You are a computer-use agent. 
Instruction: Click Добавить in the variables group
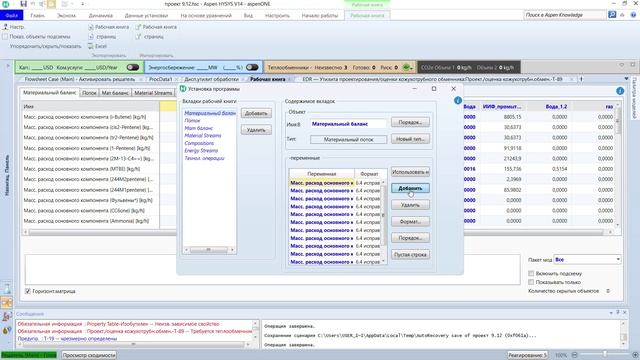point(410,188)
